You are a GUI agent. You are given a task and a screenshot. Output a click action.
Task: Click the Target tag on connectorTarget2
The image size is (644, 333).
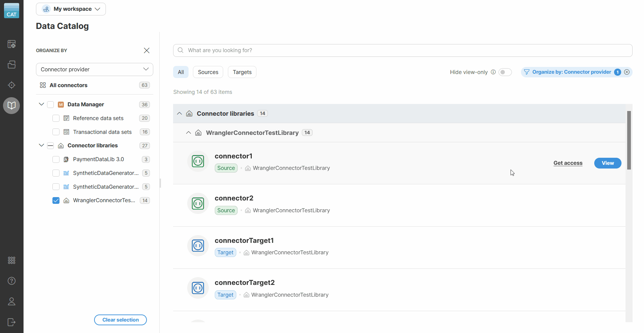pos(225,295)
